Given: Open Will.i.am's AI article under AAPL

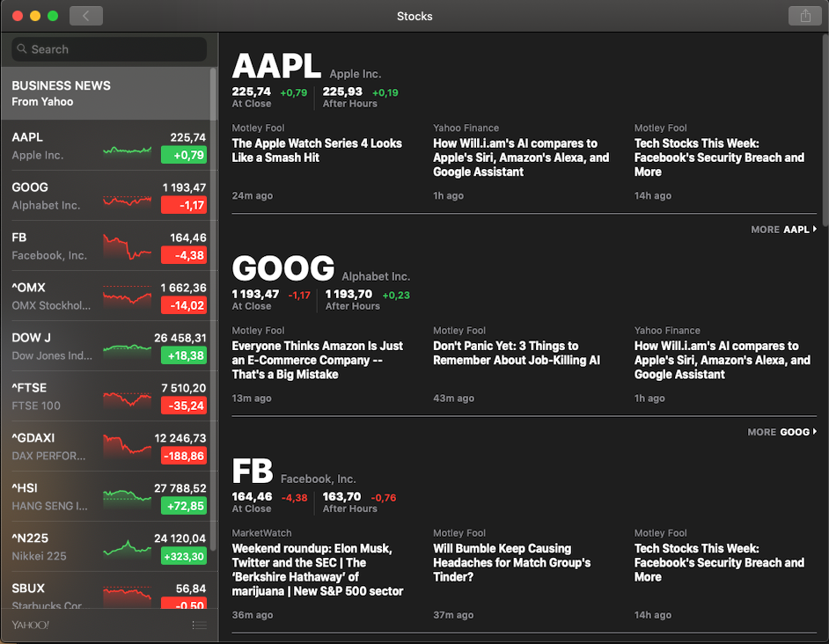Looking at the screenshot, I should 521,157.
